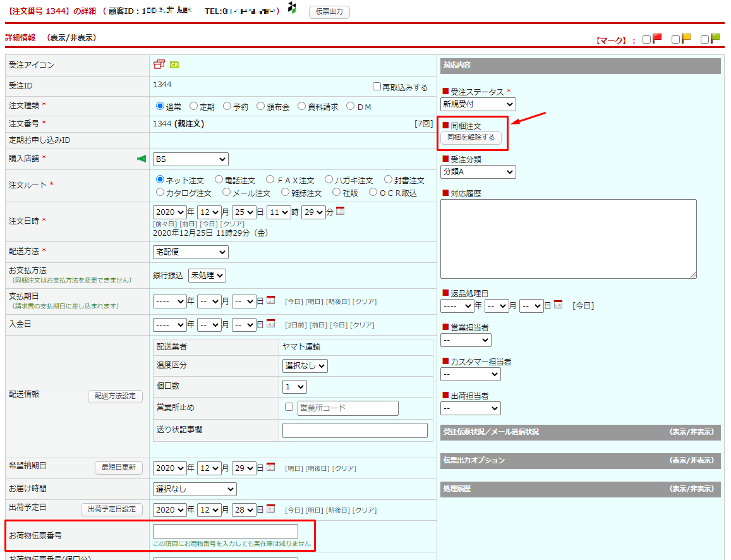Image resolution: width=731 pixels, height=560 pixels.
Task: Open calendar picker for 希望納期日
Action: point(271,468)
